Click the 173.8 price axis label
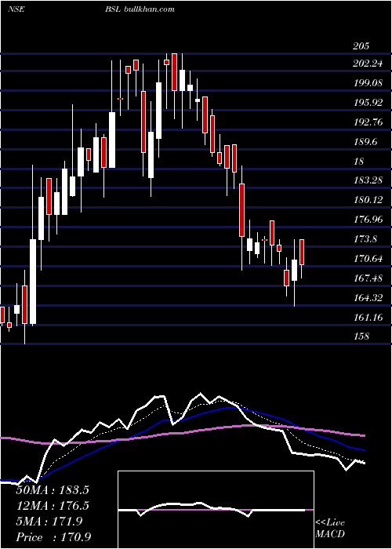Viewport: 392px width, 549px height. tap(365, 239)
